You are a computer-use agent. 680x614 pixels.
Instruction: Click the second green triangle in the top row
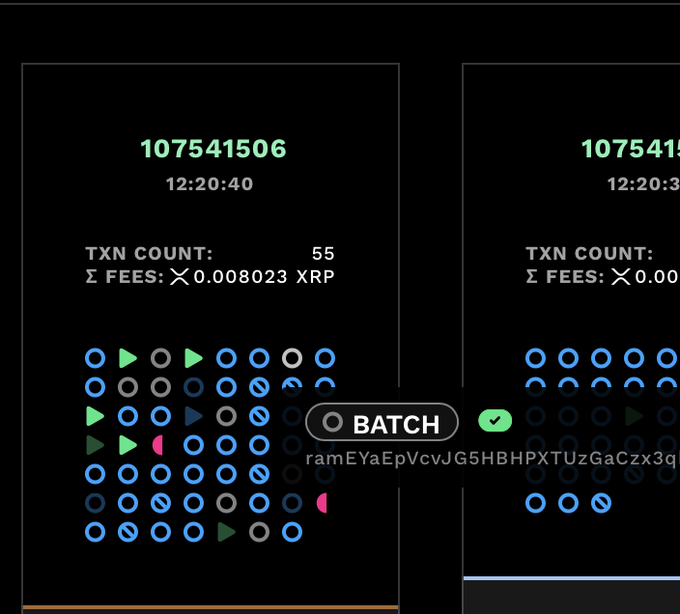pos(193,359)
